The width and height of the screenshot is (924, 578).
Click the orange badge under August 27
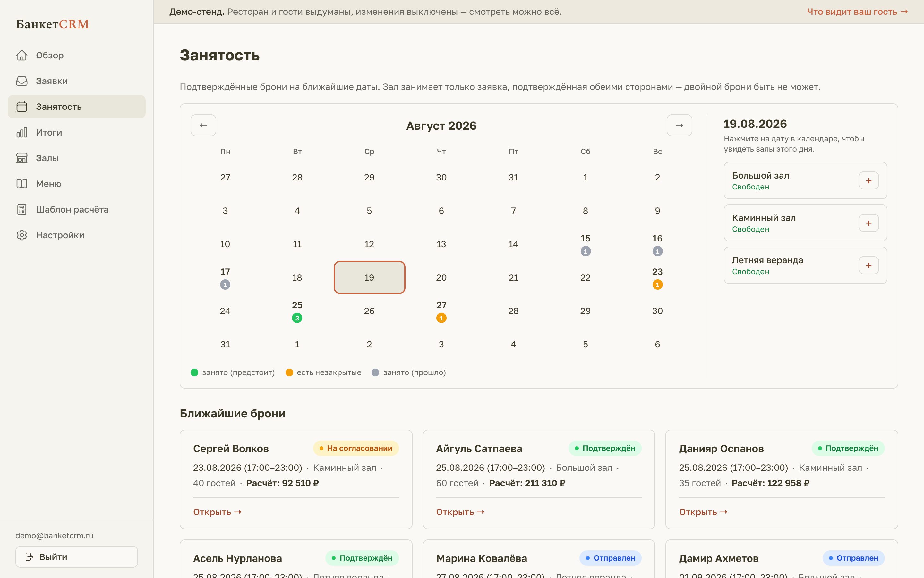pos(441,318)
